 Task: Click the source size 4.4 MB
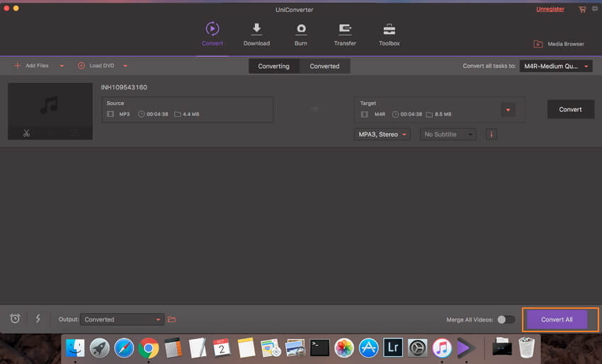tap(191, 114)
